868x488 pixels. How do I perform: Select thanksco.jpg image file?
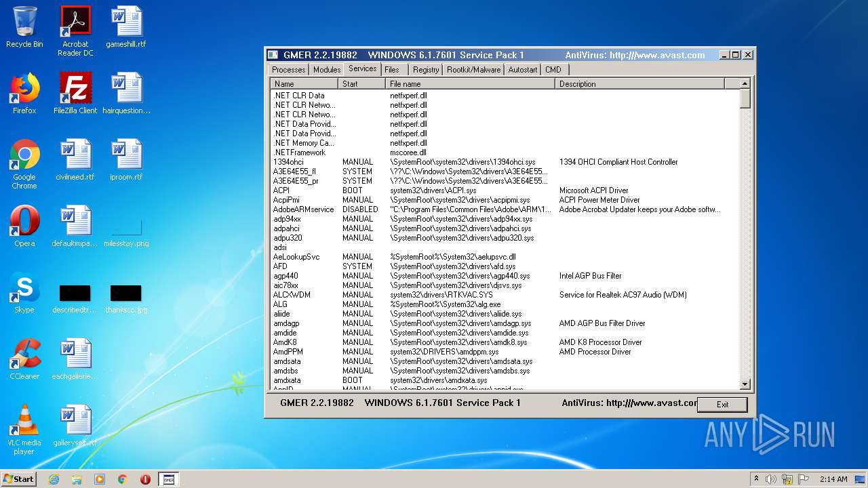pyautogui.click(x=126, y=298)
